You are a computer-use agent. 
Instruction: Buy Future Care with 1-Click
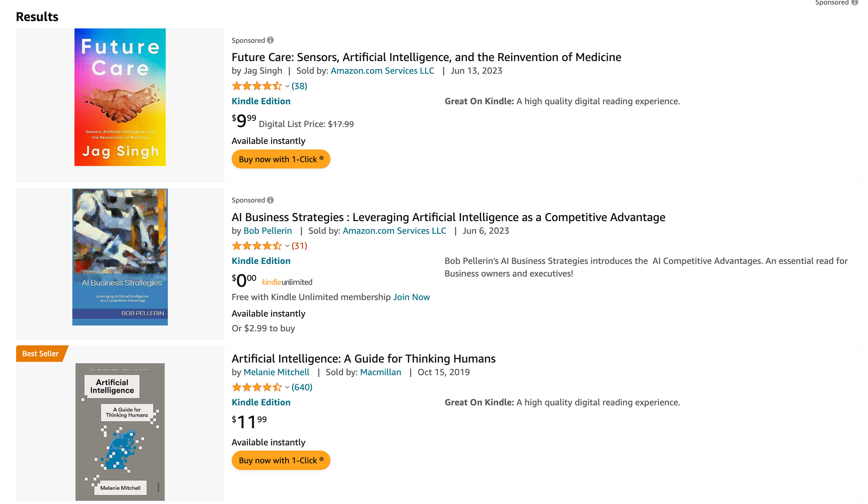[281, 159]
